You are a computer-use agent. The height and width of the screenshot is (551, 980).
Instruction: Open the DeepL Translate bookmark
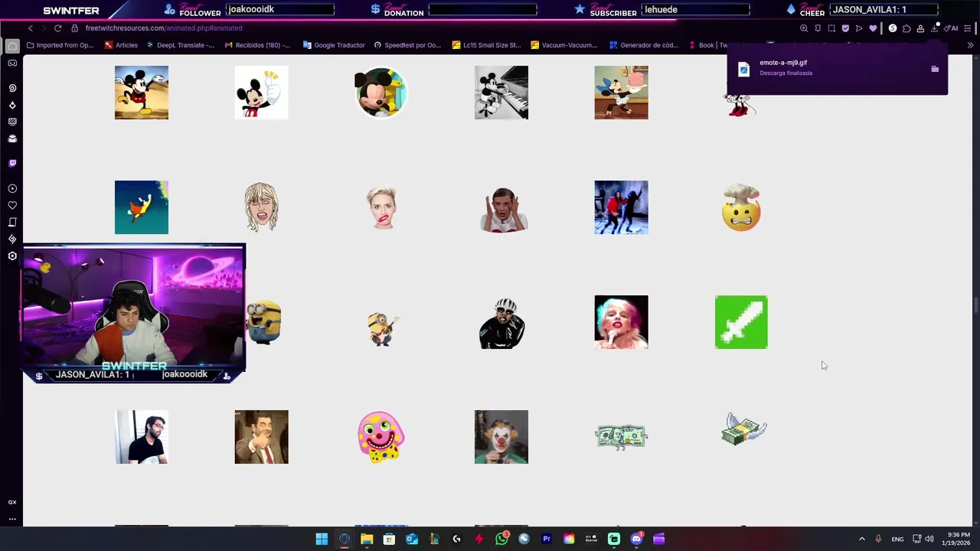tap(180, 45)
